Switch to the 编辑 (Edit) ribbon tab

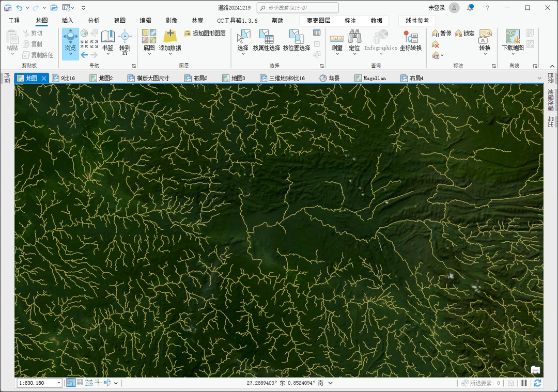[146, 21]
